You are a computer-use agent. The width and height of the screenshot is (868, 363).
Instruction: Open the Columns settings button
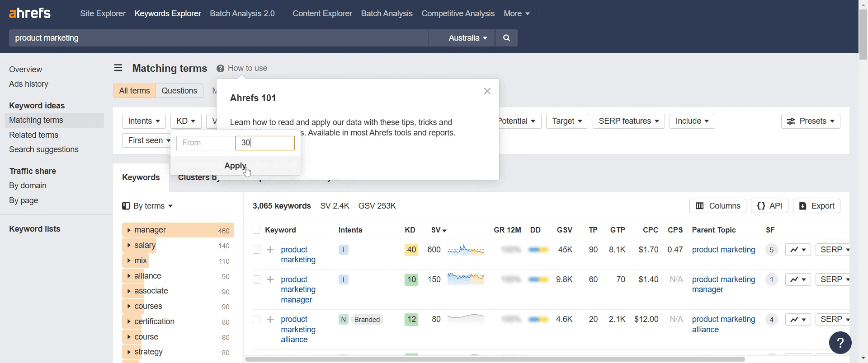(x=718, y=206)
